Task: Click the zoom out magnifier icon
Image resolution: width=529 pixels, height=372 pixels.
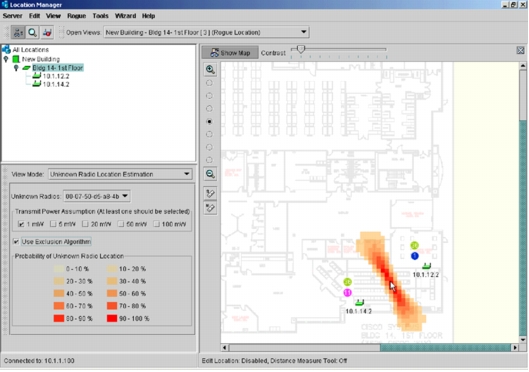Action: click(210, 174)
